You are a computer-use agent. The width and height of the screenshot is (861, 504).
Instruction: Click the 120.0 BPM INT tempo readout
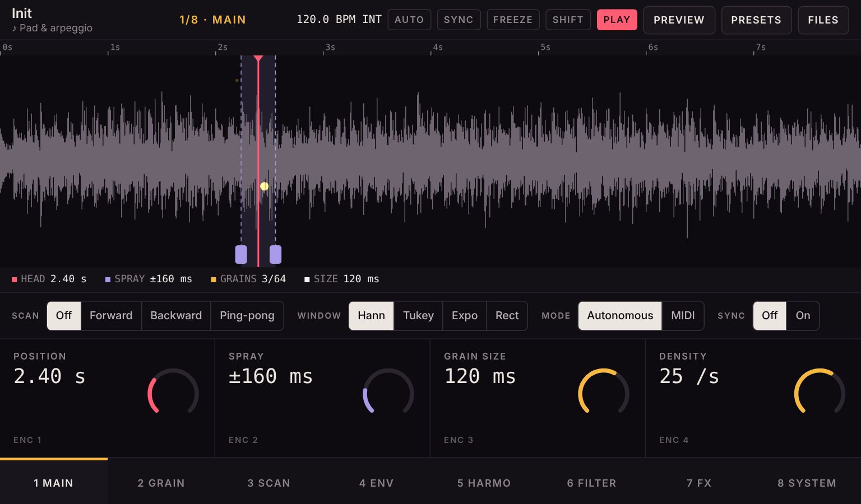[x=339, y=20]
